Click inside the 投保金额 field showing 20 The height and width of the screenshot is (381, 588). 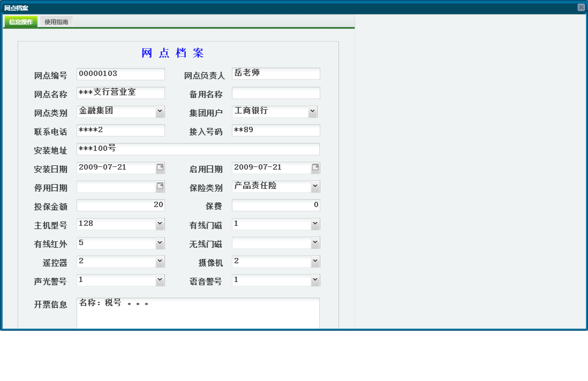click(120, 205)
